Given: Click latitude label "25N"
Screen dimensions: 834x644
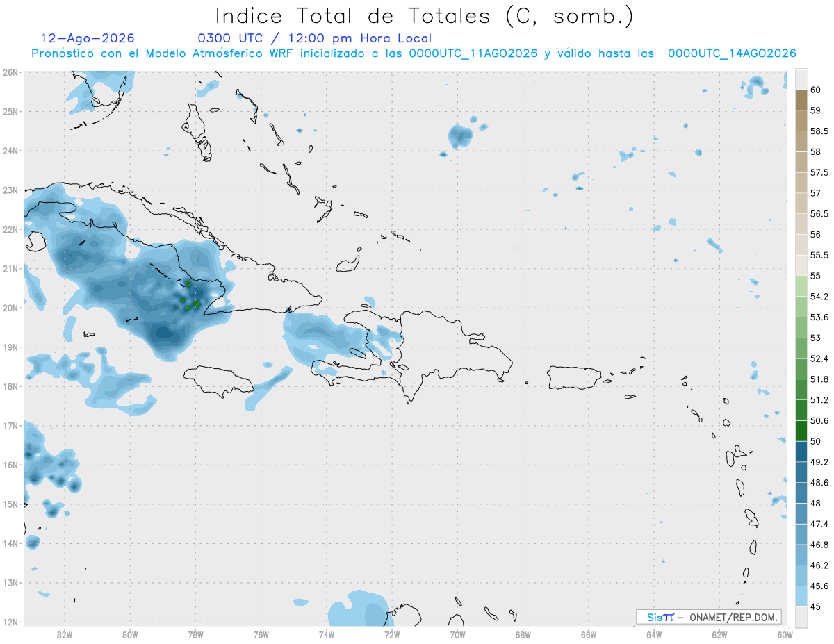Looking at the screenshot, I should pyautogui.click(x=10, y=111).
